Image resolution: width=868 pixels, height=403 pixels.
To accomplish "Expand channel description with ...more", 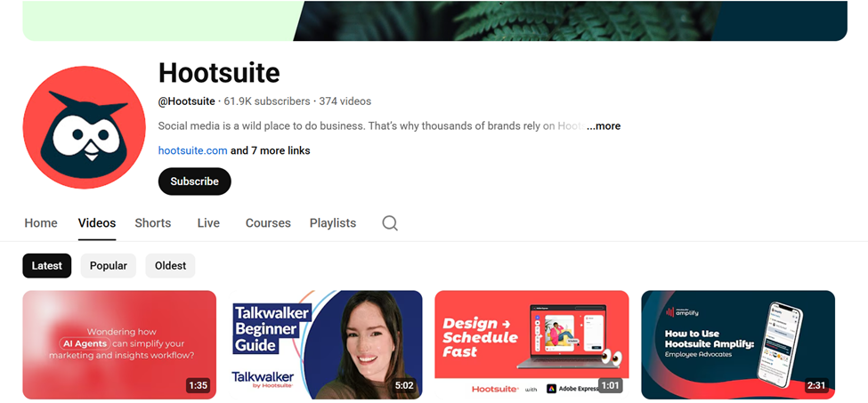I will 604,126.
